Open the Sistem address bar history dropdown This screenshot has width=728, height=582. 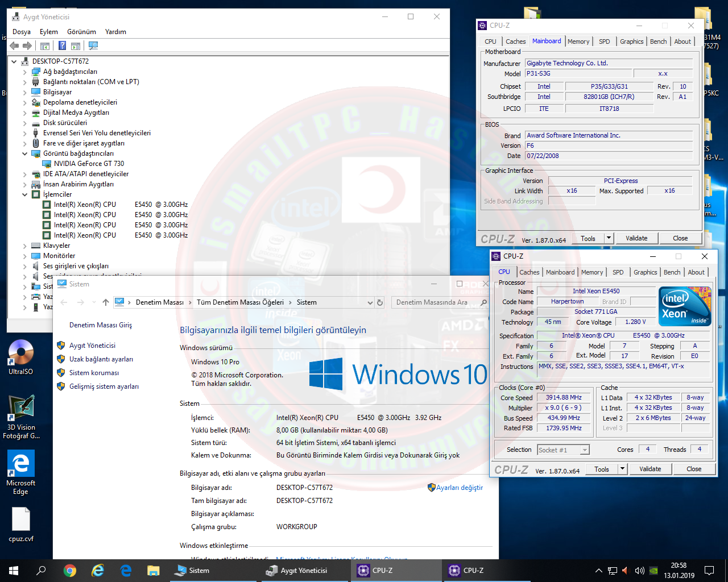point(370,302)
